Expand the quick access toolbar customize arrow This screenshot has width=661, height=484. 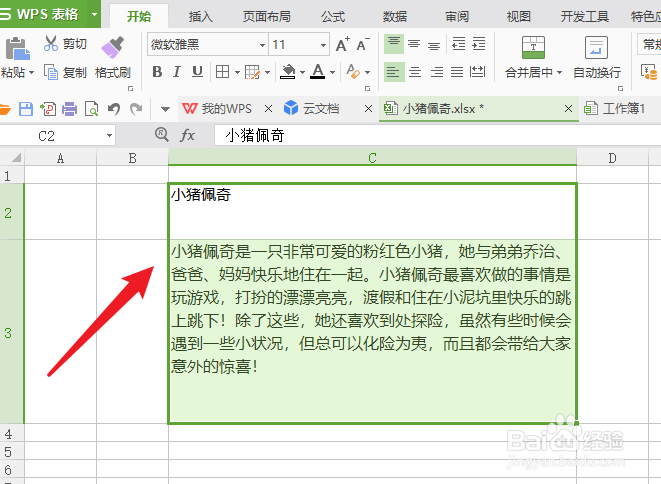(x=165, y=109)
